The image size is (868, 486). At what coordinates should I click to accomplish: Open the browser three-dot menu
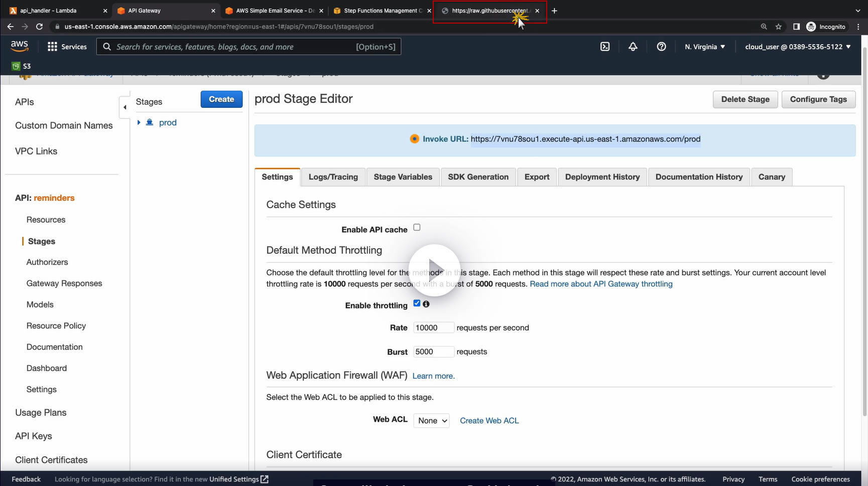858,27
